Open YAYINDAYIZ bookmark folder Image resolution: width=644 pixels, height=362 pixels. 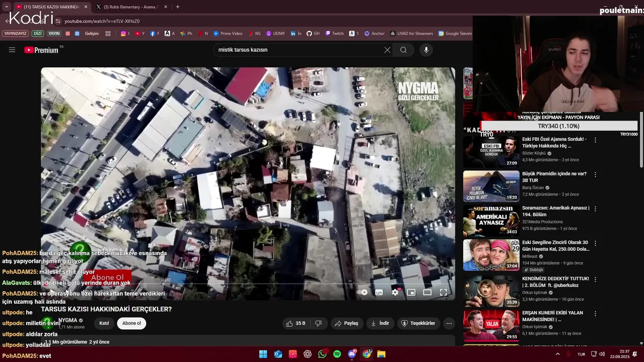coord(15,34)
